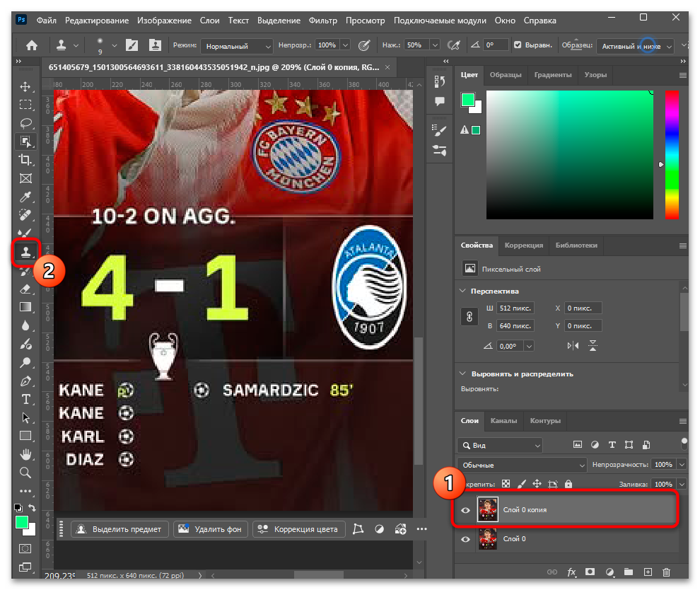Click the foreground color swatch in Color panel

(x=467, y=100)
